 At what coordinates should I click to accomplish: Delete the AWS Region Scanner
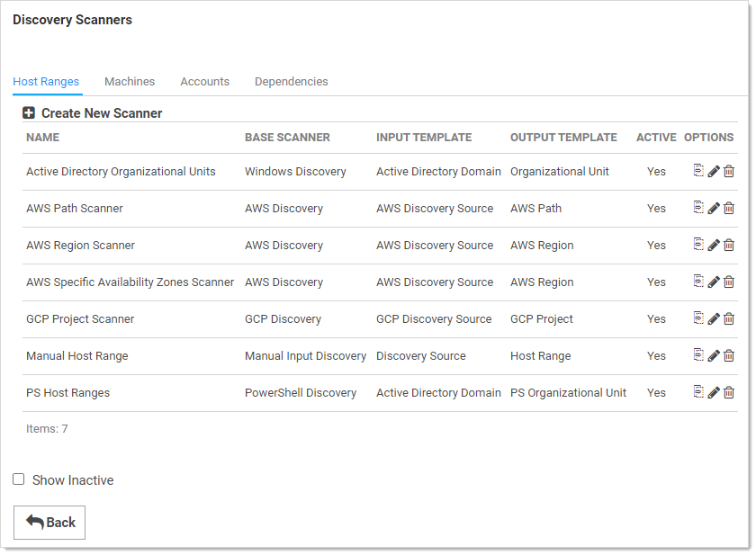[x=729, y=246]
